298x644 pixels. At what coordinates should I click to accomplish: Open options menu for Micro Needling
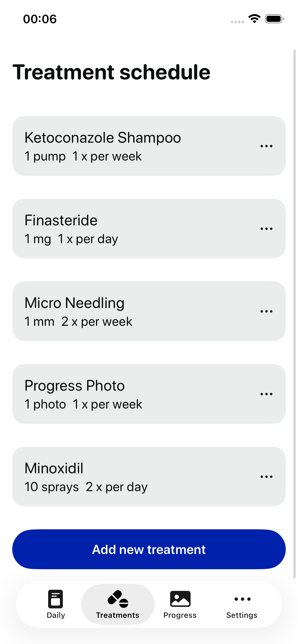point(266,311)
